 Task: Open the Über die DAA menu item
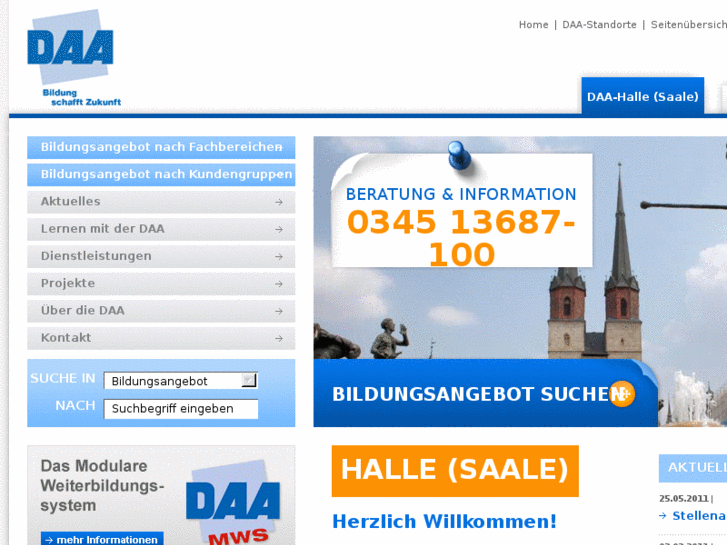161,311
